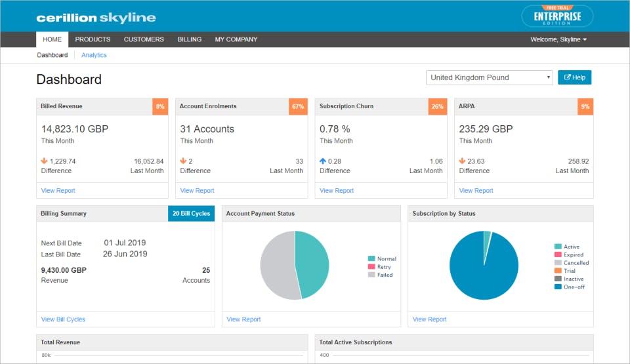The height and width of the screenshot is (364, 630).
Task: Click the Free Trial Enterprise Edition badge
Action: (x=557, y=16)
